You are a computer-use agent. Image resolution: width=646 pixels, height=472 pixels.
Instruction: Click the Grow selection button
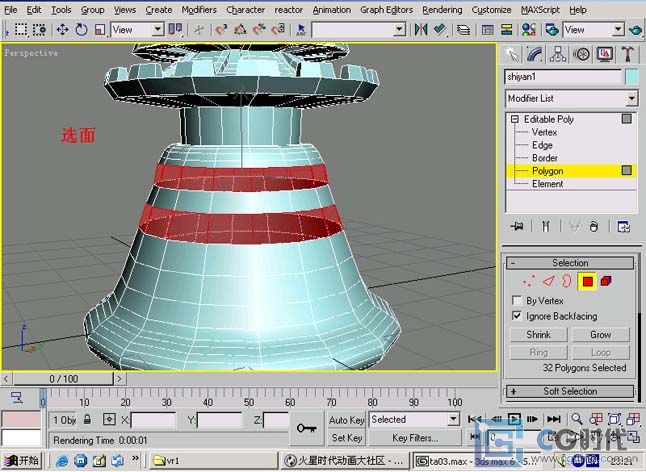pyautogui.click(x=601, y=335)
